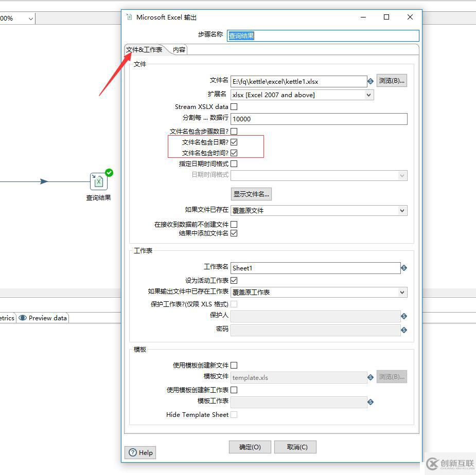
Task: Uncheck 设为活动工作表 checkbox
Action: (234, 280)
